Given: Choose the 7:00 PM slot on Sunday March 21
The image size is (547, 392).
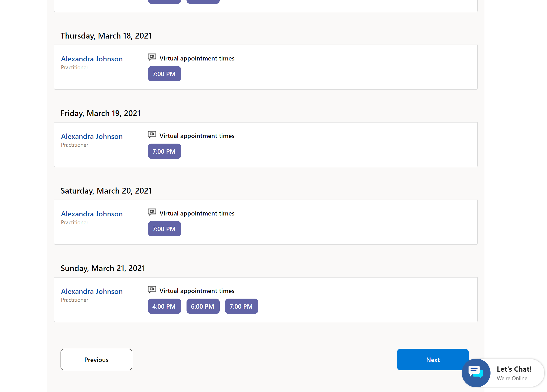Looking at the screenshot, I should (x=241, y=306).
